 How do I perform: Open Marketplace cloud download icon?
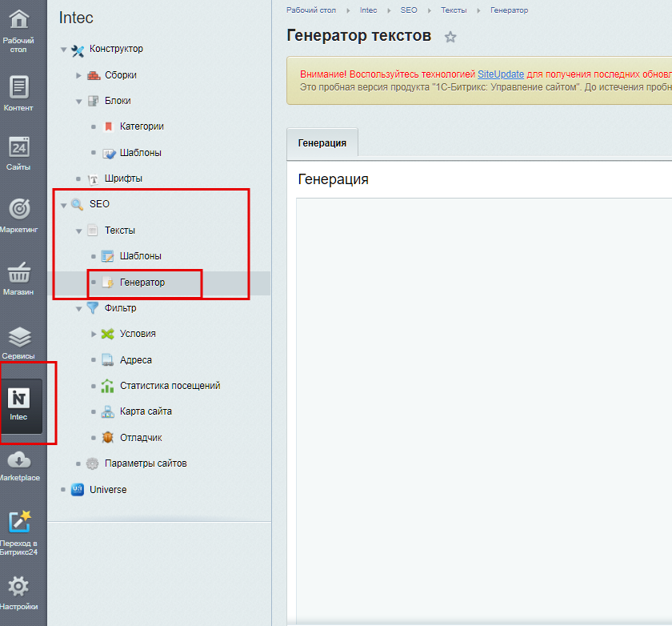click(x=19, y=459)
